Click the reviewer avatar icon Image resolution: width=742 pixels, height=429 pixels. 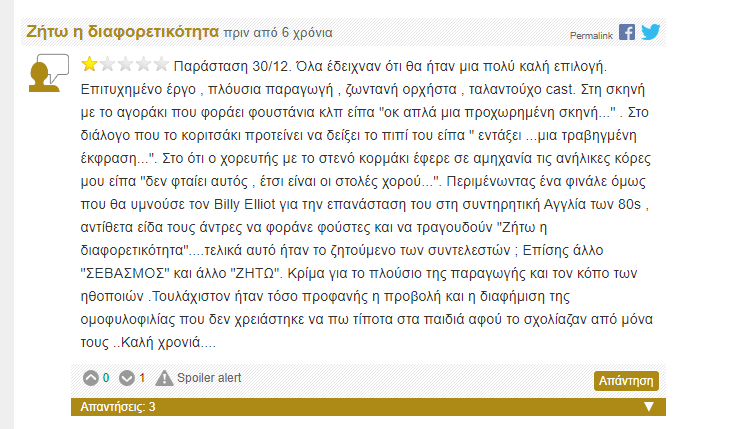pos(49,72)
